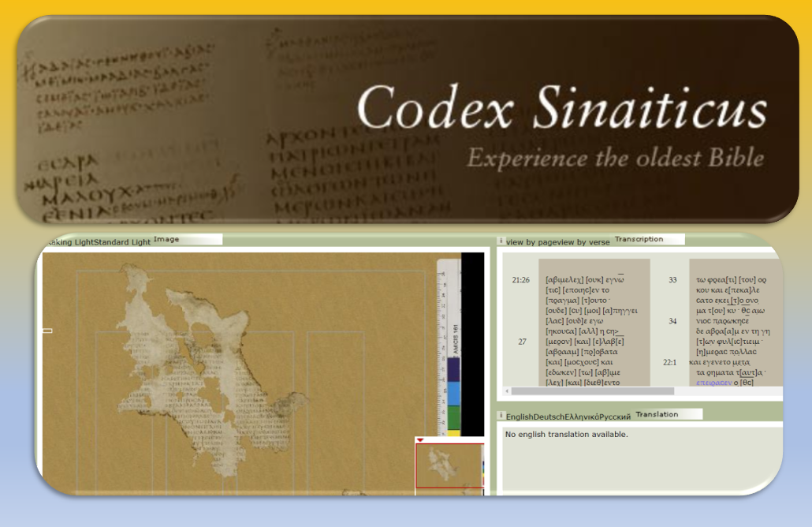
Task: Click verse number 22:1
Action: click(x=669, y=362)
